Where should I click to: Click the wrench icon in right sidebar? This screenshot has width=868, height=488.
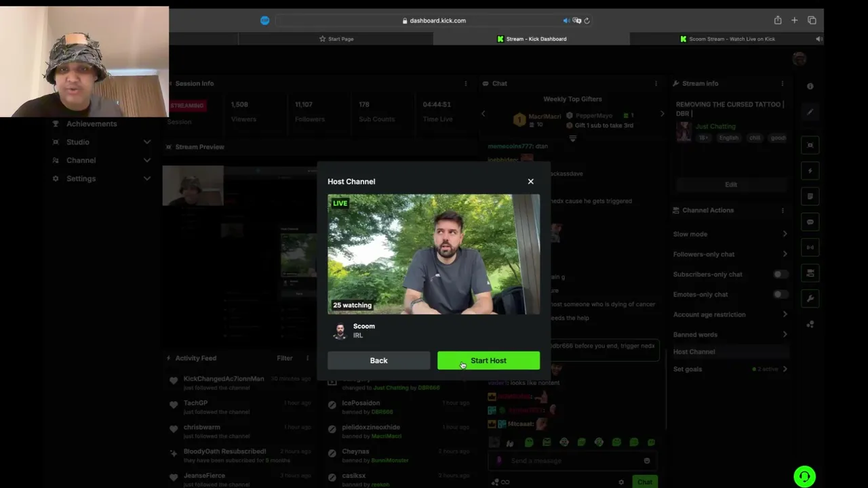(810, 298)
